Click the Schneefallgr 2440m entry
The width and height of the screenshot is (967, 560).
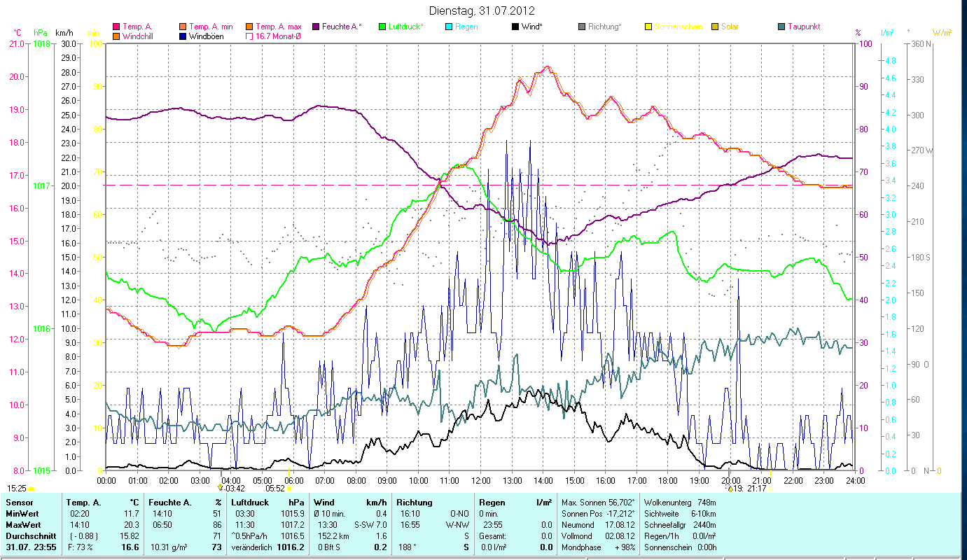(x=680, y=525)
